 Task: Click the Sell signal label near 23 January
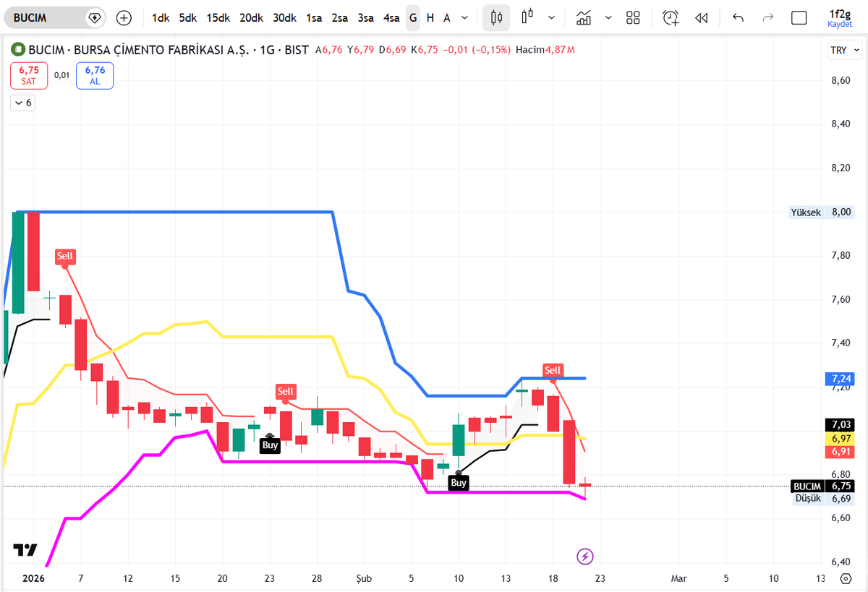[x=286, y=391]
